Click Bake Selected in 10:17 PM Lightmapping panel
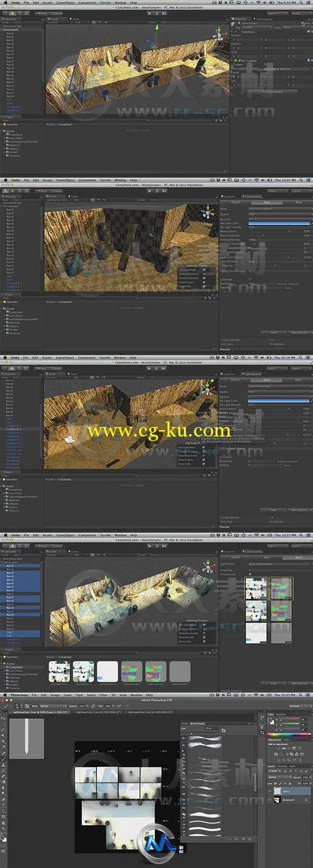 point(300,684)
